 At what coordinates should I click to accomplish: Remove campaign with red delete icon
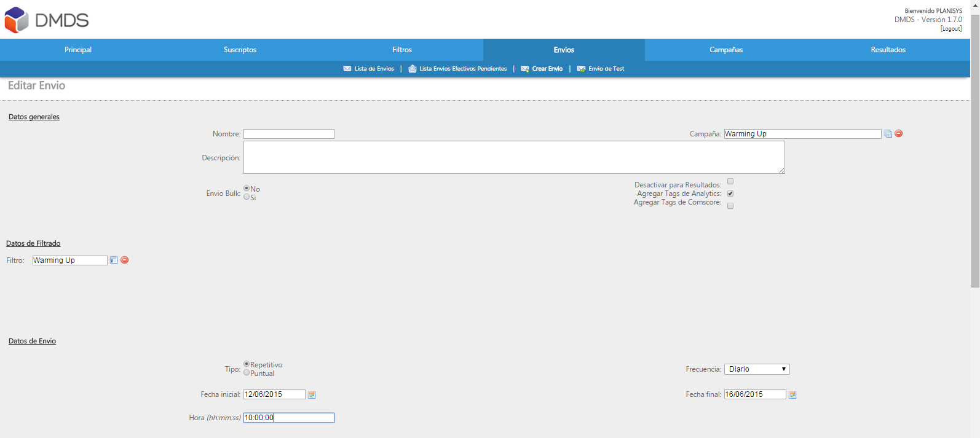tap(899, 133)
